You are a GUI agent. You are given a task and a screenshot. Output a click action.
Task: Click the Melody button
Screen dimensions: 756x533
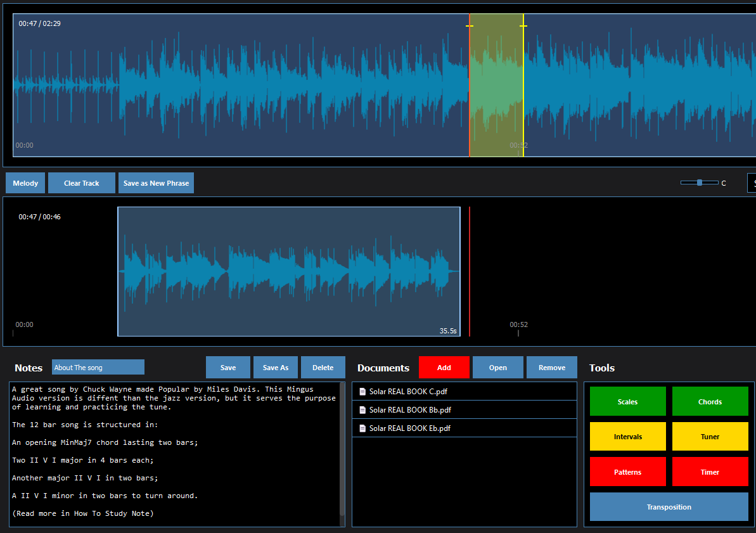pyautogui.click(x=25, y=183)
